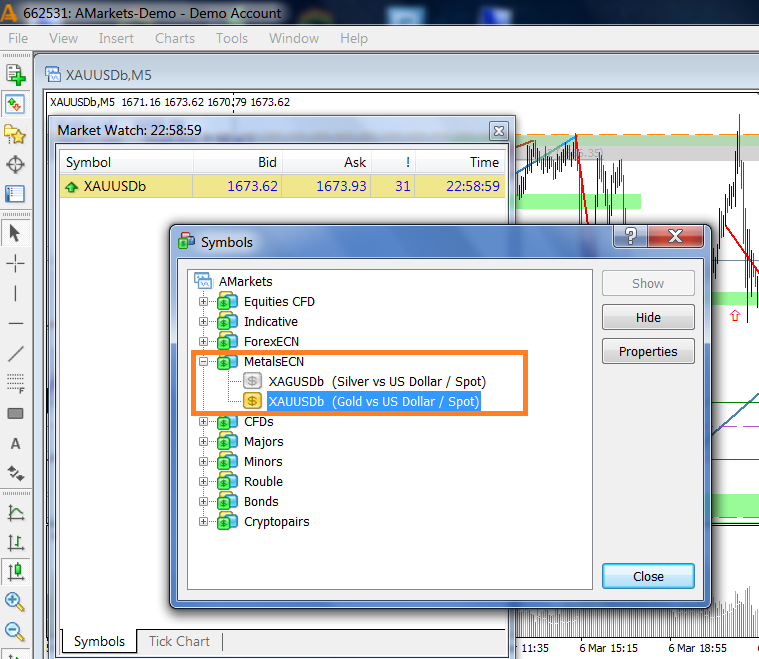This screenshot has height=659, width=759.
Task: Select the Arrows objects tool
Action: pyautogui.click(x=15, y=474)
